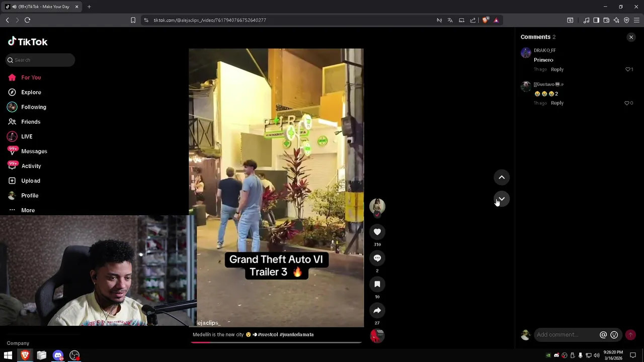The image size is (644, 362).
Task: Like Gustavo's comment
Action: (x=627, y=103)
